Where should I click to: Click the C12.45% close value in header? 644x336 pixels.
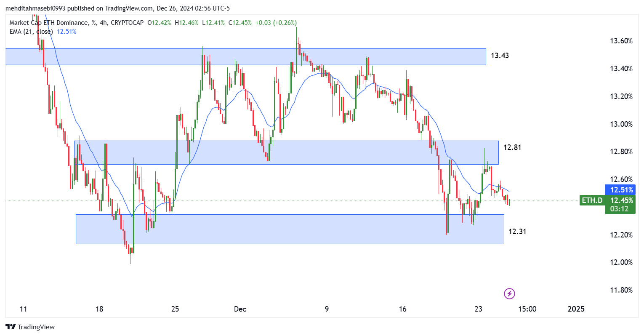[x=240, y=23]
